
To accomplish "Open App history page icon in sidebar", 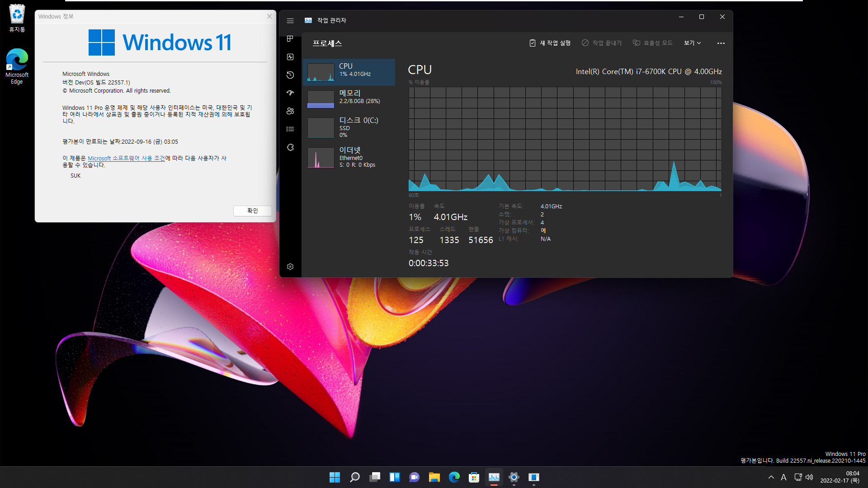I will click(x=290, y=75).
